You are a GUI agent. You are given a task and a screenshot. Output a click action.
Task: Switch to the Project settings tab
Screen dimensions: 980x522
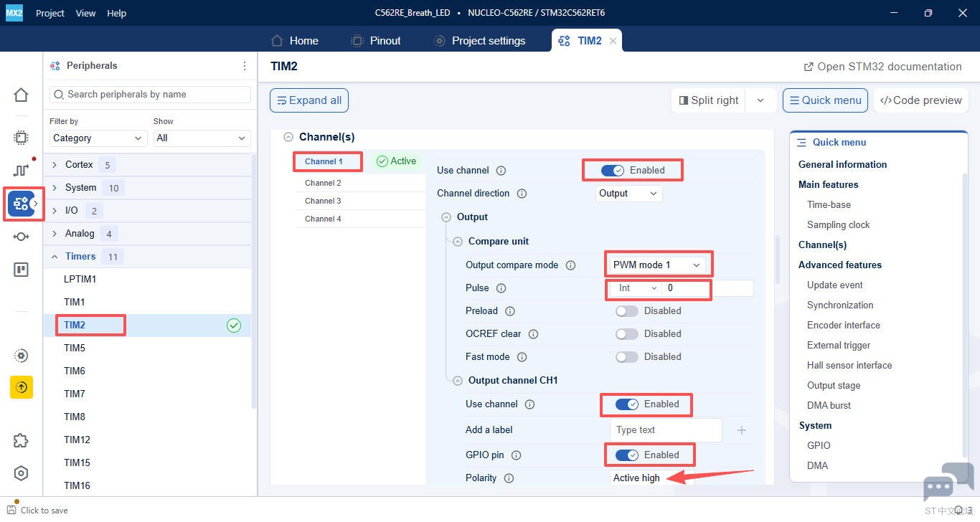coord(480,41)
